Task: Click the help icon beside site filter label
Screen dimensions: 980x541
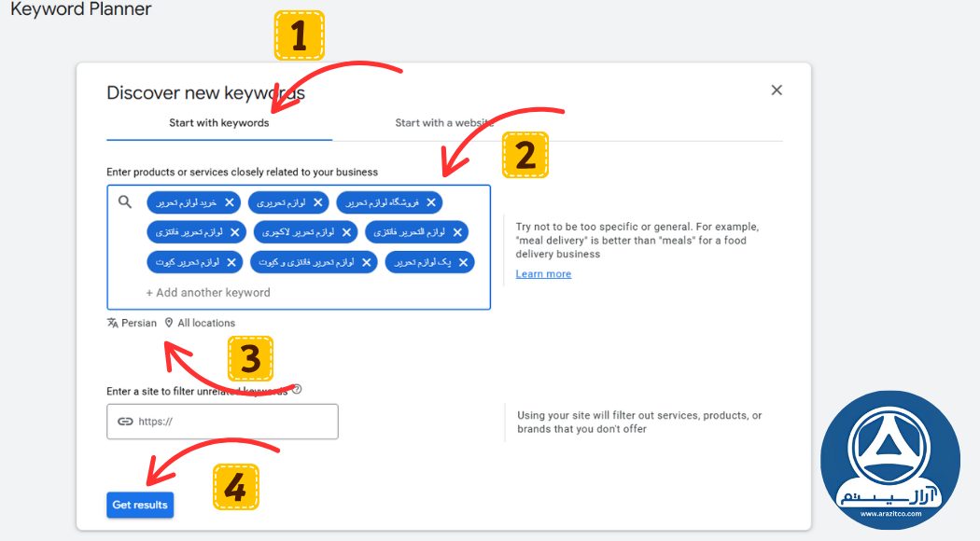Action: (x=296, y=390)
